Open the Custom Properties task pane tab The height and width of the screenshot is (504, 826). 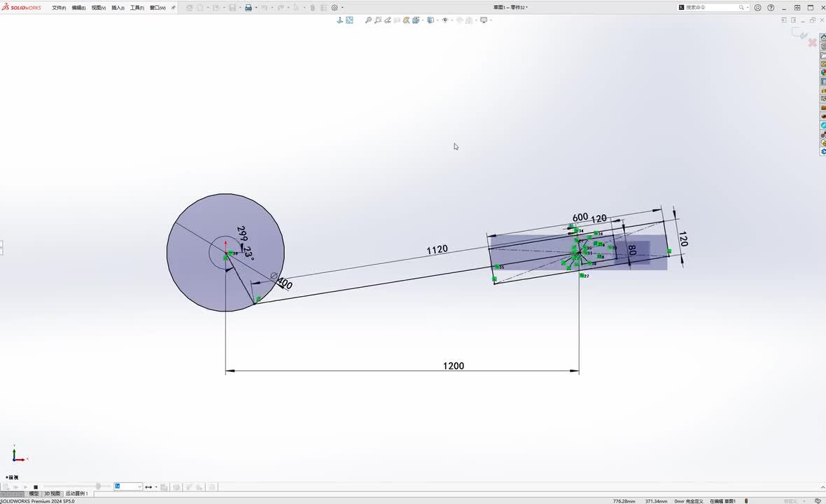822,82
